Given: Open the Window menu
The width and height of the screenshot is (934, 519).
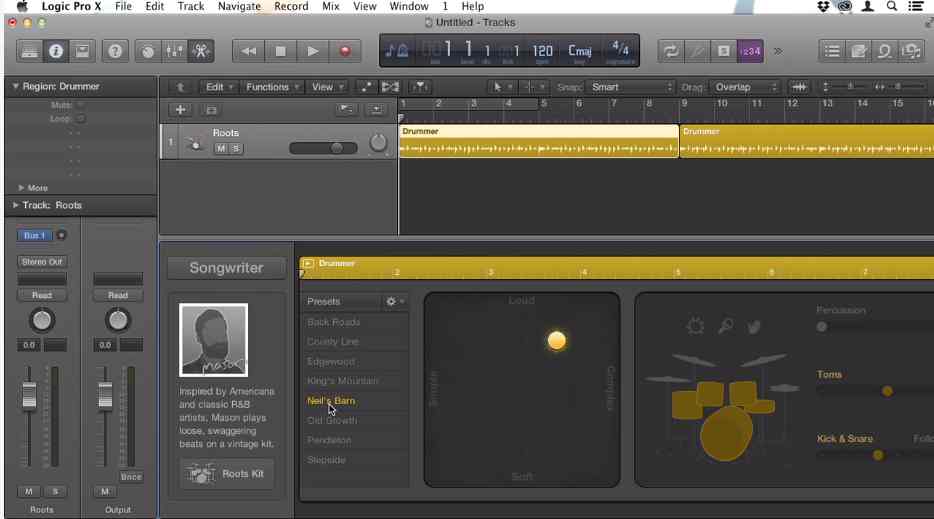Looking at the screenshot, I should click(409, 7).
